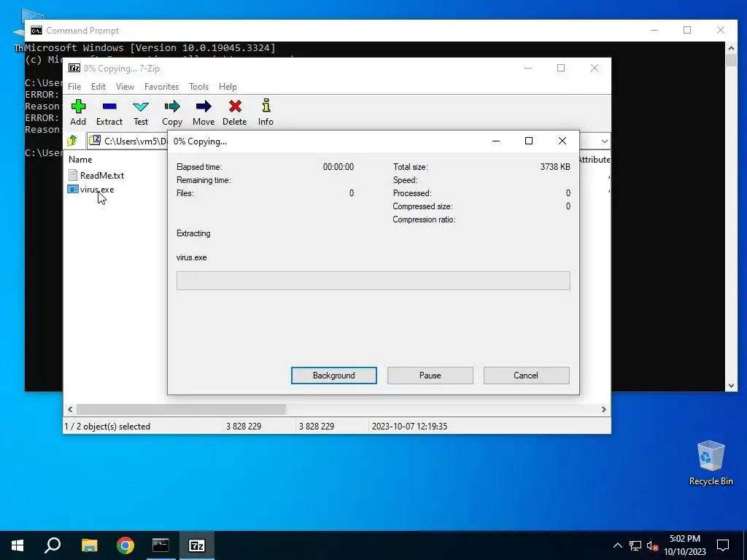Click the 'virus.exe' text under Extracting

point(192,257)
